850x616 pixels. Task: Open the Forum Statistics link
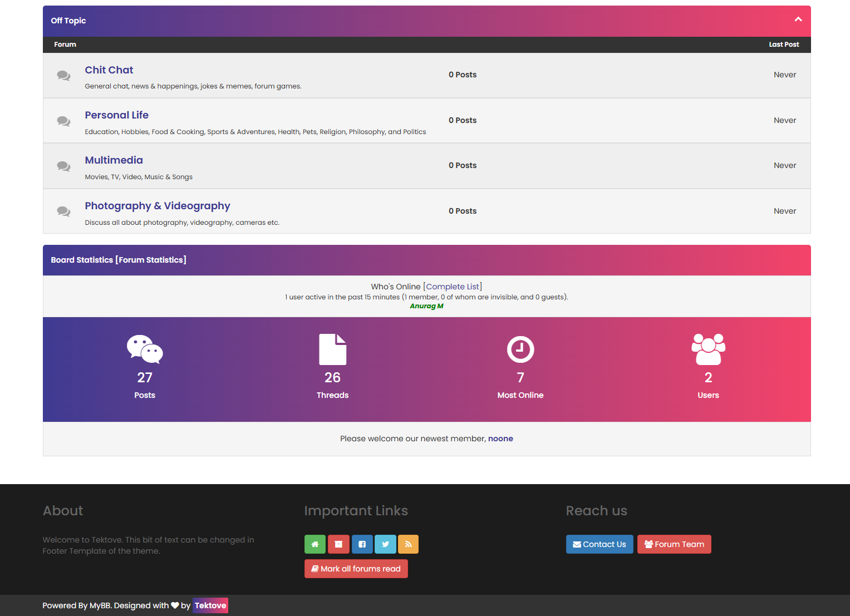(151, 260)
